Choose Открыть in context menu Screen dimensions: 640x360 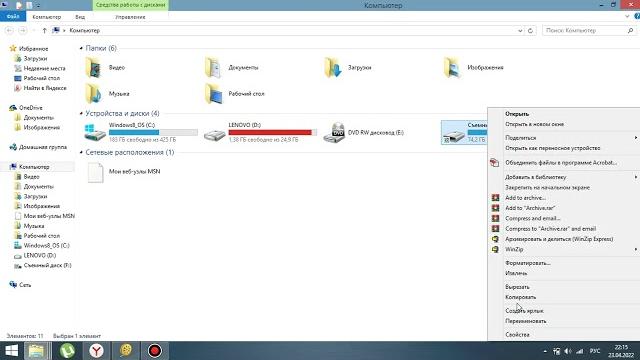517,114
